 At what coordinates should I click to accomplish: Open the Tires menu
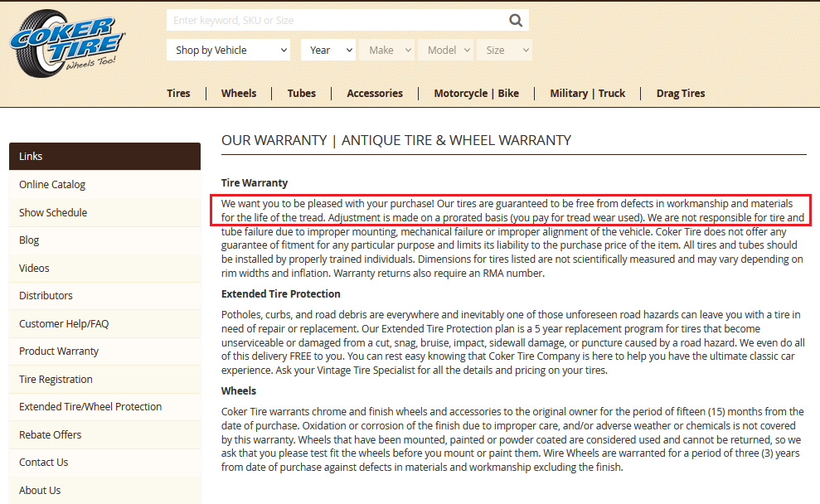click(178, 94)
